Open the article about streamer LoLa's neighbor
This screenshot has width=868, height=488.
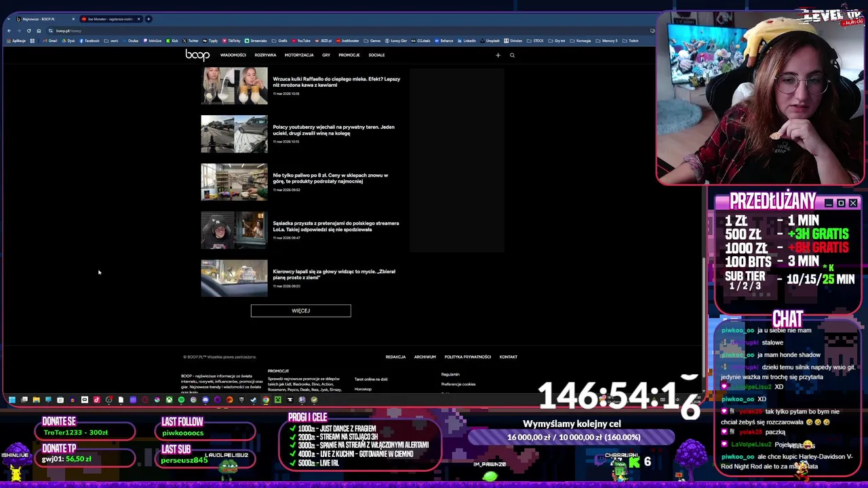(336, 226)
